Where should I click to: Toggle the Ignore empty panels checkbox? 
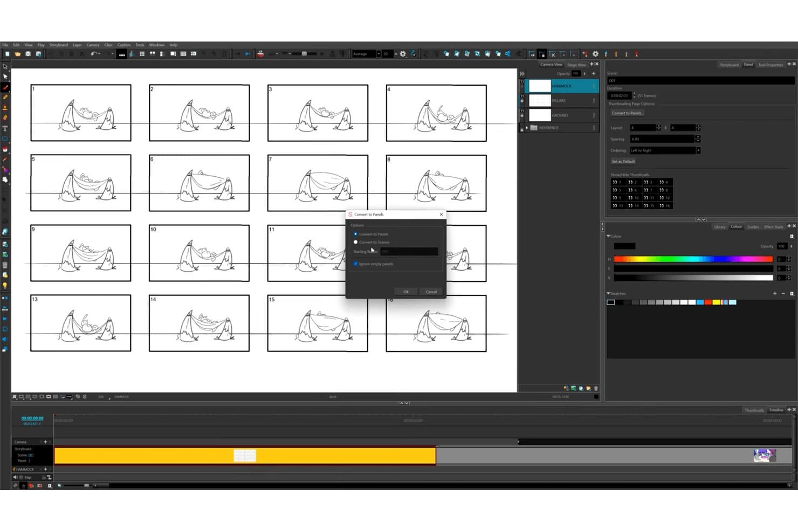click(355, 264)
